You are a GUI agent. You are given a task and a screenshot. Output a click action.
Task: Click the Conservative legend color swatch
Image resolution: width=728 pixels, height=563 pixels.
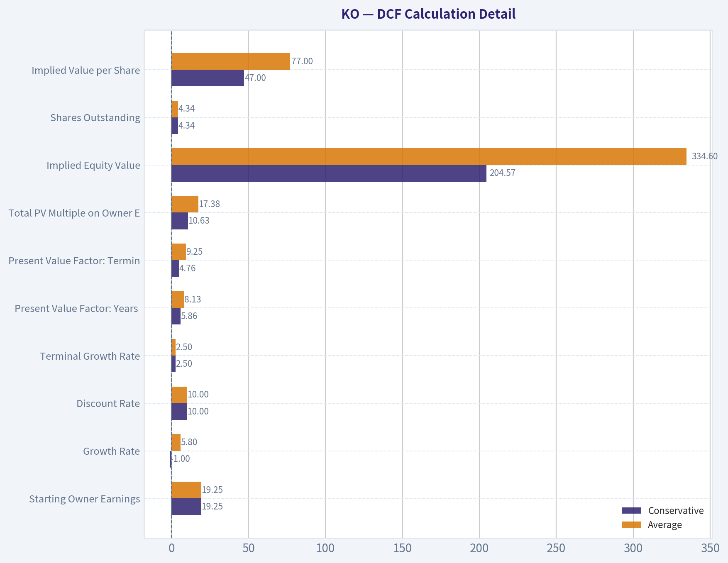[x=631, y=510]
